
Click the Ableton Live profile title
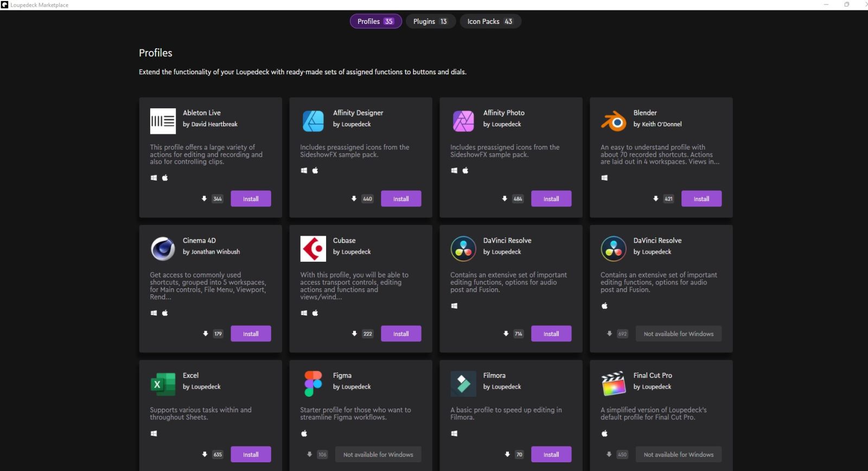pos(202,113)
